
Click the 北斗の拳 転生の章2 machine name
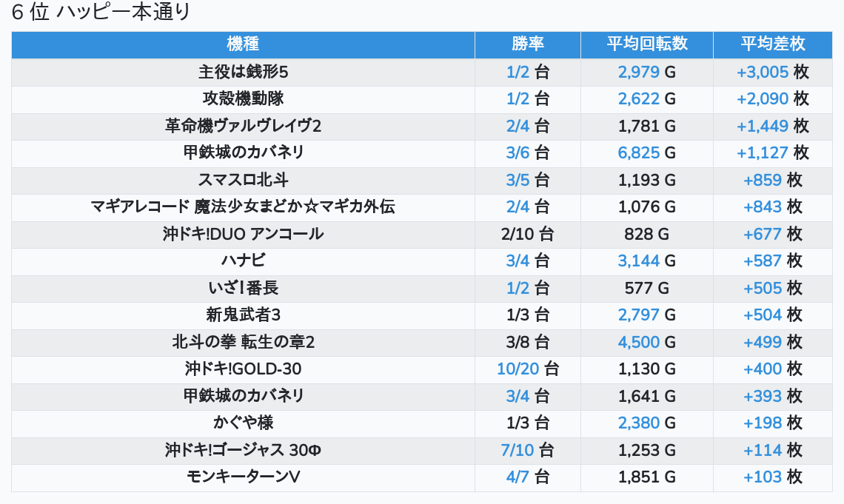tap(243, 343)
